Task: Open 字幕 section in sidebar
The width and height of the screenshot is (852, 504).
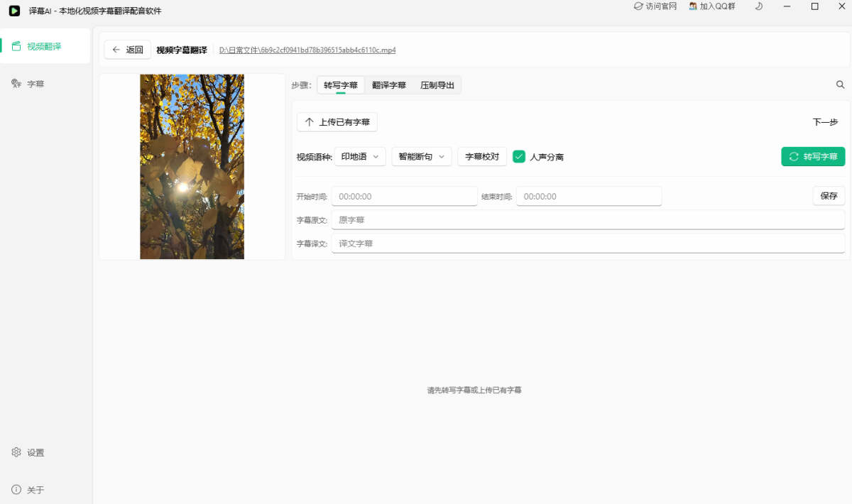Action: pyautogui.click(x=45, y=84)
